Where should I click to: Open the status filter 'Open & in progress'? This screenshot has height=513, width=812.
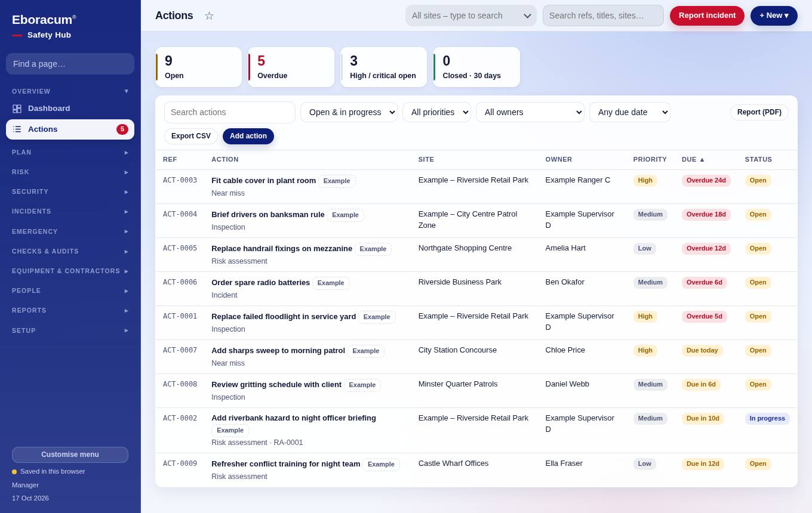349,112
